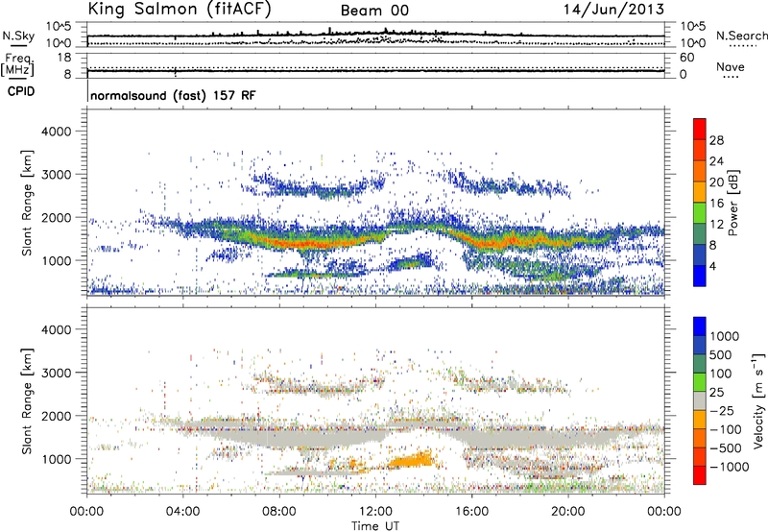Click the 'Beam 00' label
The width and height of the screenshot is (768, 532).
click(x=374, y=11)
